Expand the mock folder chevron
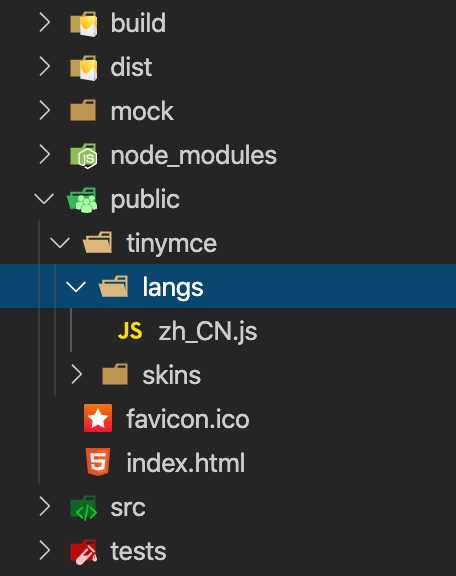 point(44,110)
